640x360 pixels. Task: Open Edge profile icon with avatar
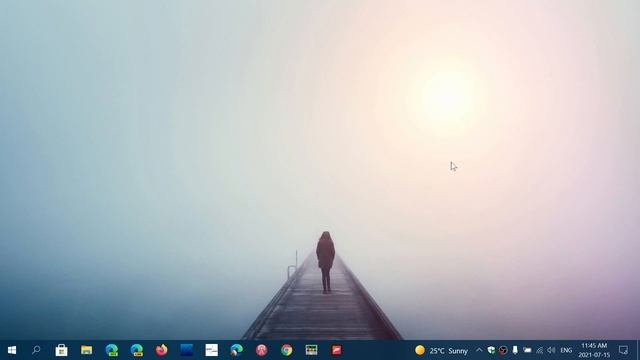236,350
